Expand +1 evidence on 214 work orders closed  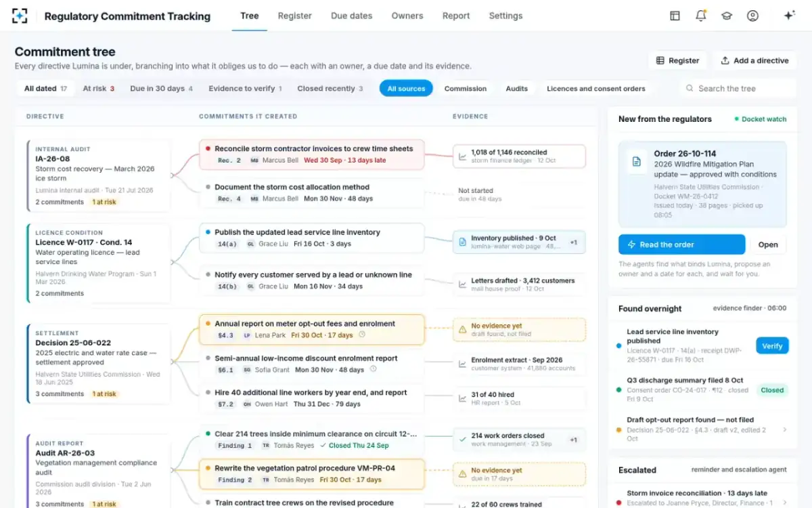click(x=574, y=440)
